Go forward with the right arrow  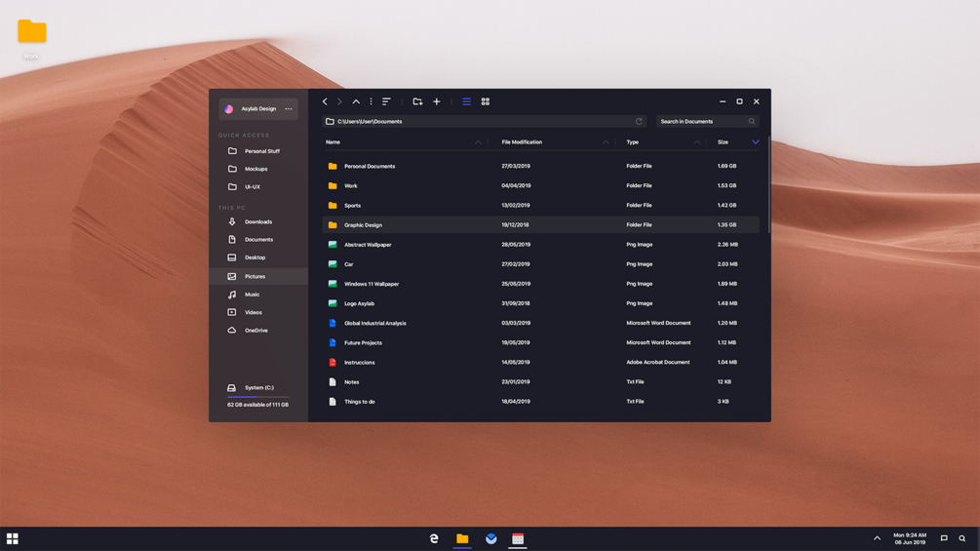[340, 101]
